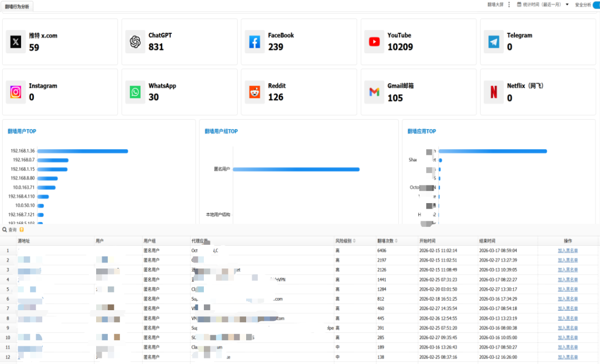Click the 查询 search button

pyautogui.click(x=9, y=230)
